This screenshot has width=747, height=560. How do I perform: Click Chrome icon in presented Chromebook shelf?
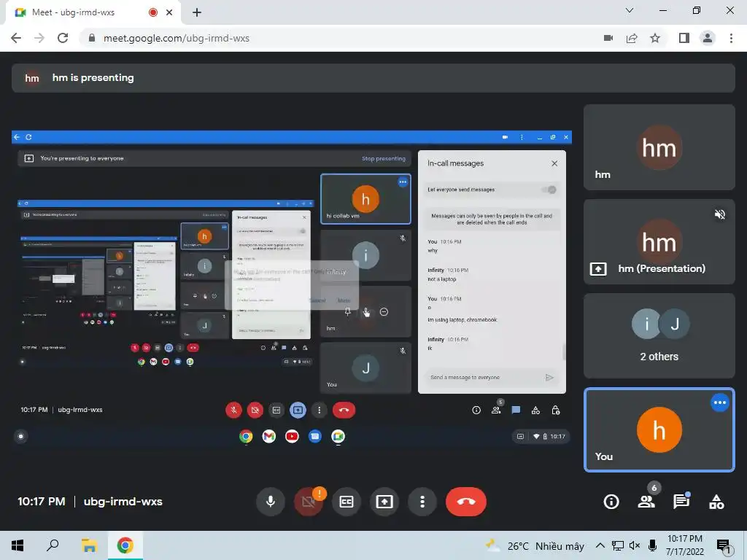[x=246, y=436]
